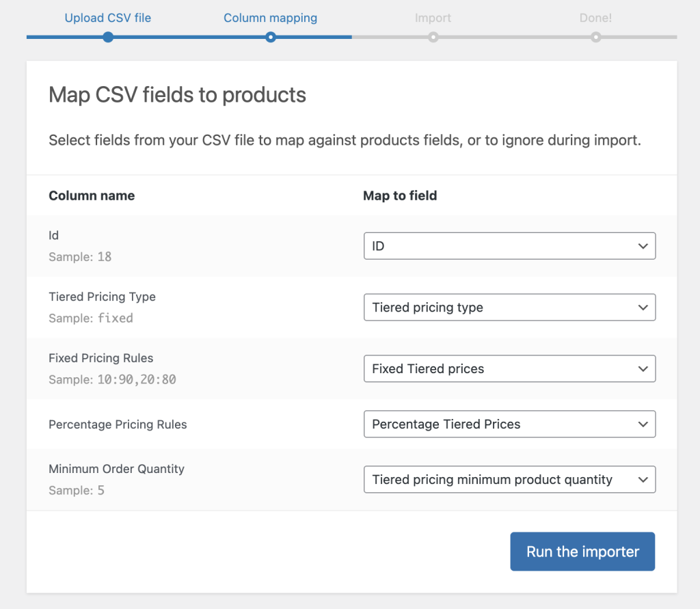
Task: Click the Minimum Order Quantity column label
Action: click(116, 469)
